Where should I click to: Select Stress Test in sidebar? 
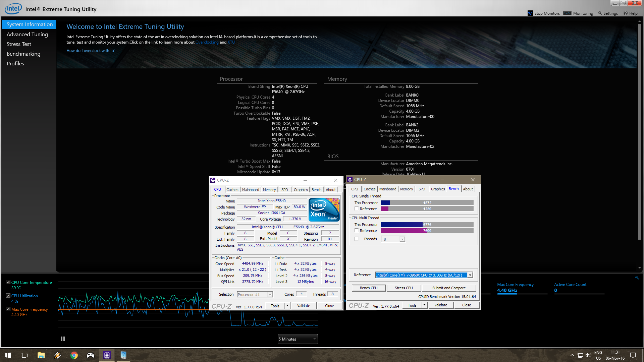19,44
